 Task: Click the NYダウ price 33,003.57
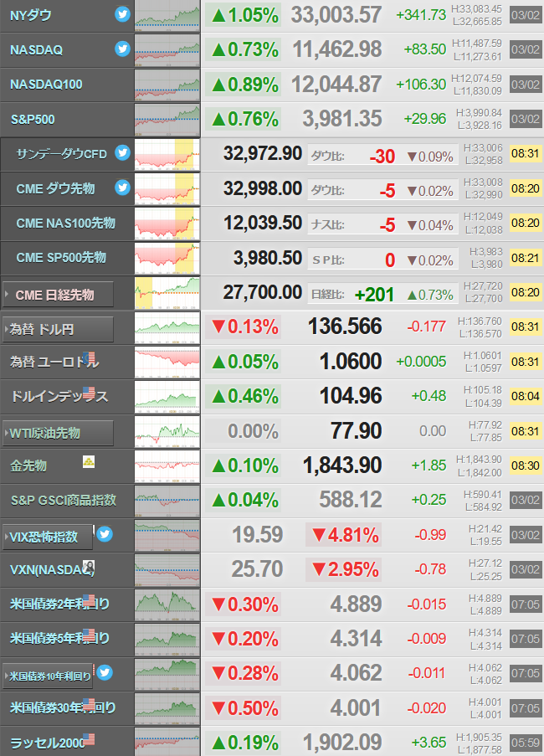point(336,15)
